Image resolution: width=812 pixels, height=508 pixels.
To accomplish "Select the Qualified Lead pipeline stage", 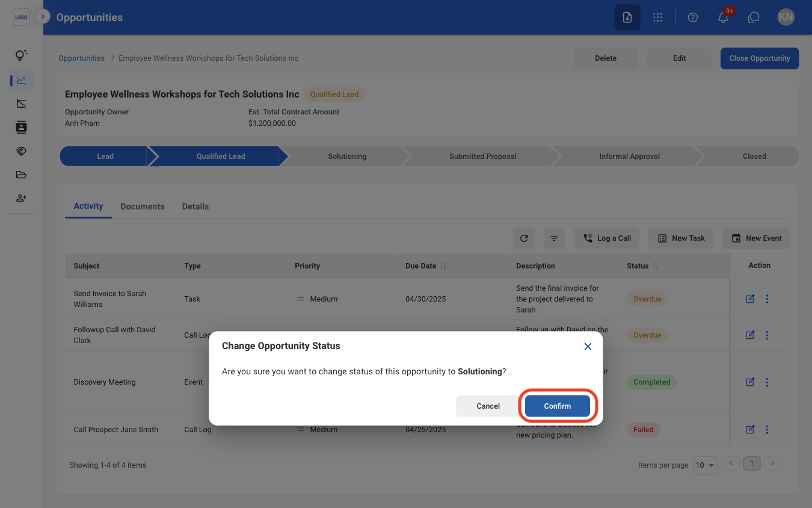I will [x=220, y=156].
